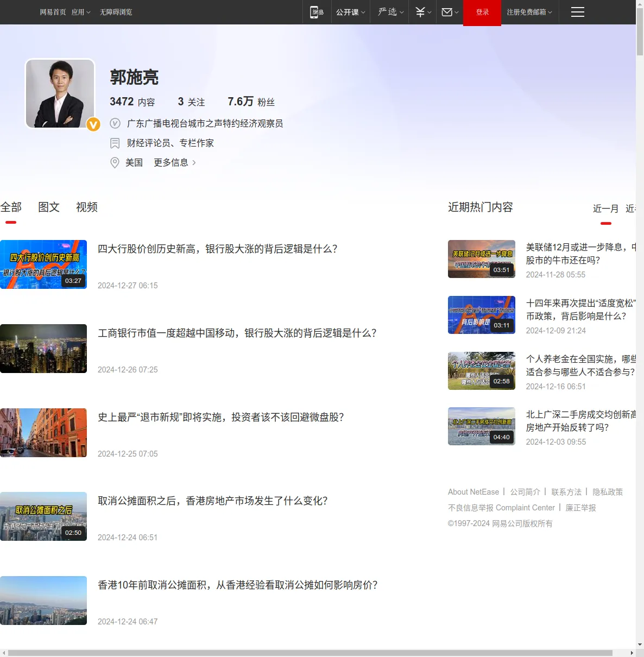Click the 近期热门内容 heading
The height and width of the screenshot is (657, 644).
coord(481,207)
